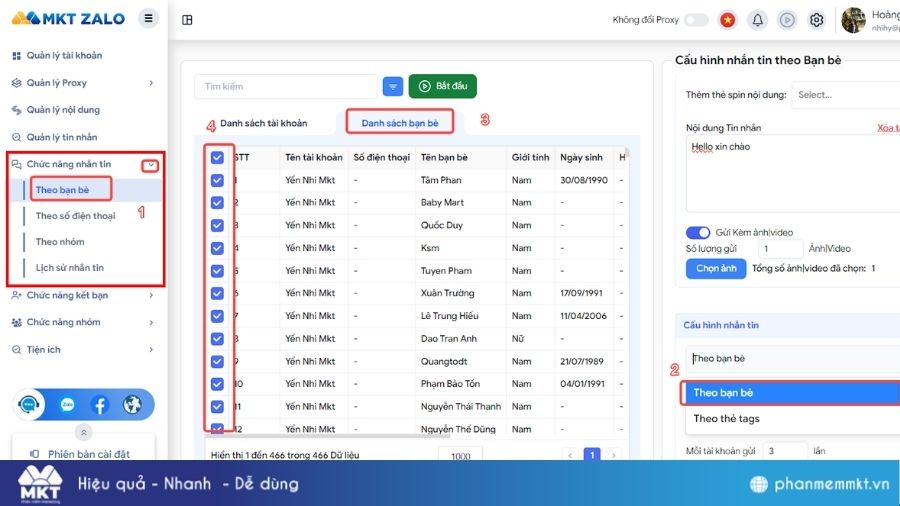The width and height of the screenshot is (900, 506).
Task: Select Theo nhóm submenu
Action: pos(60,242)
